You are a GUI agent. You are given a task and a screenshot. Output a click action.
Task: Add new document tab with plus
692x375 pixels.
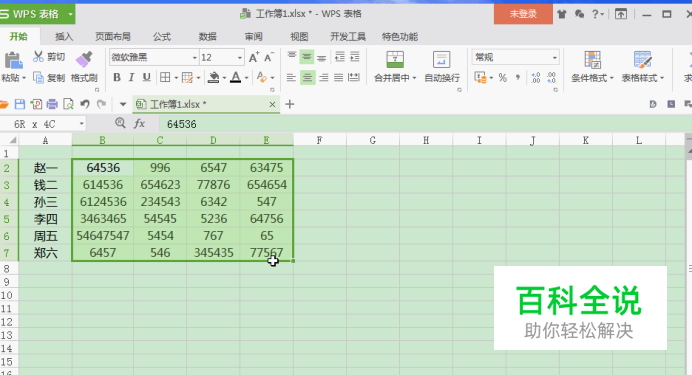point(290,104)
